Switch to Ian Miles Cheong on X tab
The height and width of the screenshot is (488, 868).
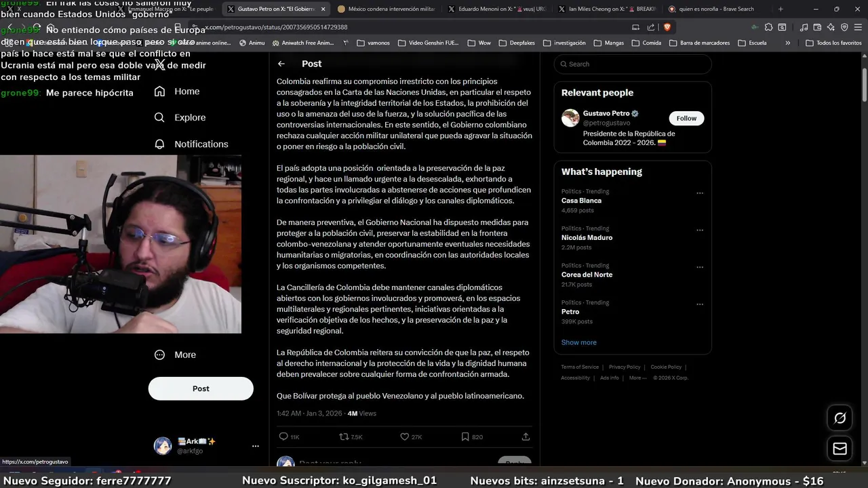(x=607, y=9)
